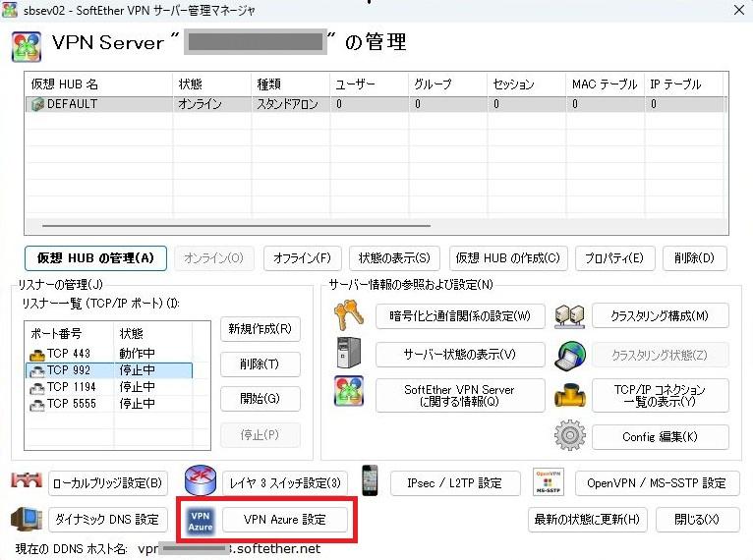
Task: Click the グループ column header
Action: tap(448, 84)
